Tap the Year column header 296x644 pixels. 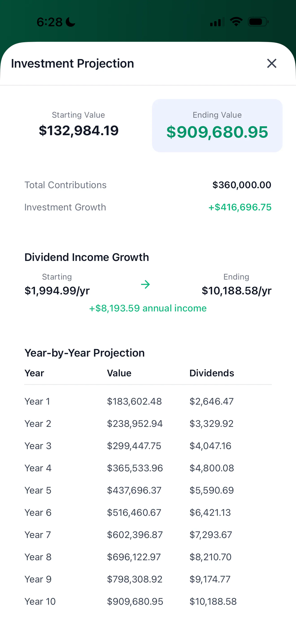(x=34, y=373)
